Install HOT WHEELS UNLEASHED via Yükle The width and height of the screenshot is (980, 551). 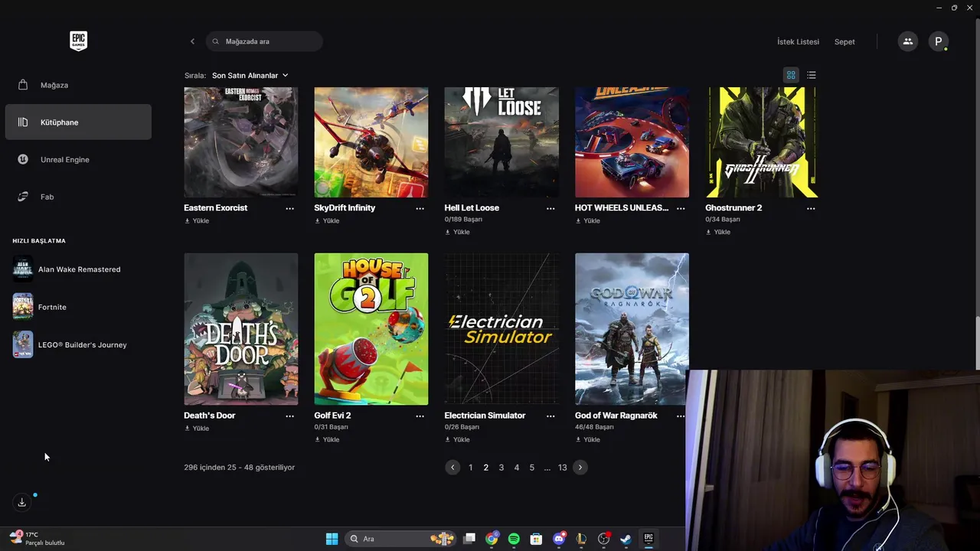pyautogui.click(x=587, y=221)
